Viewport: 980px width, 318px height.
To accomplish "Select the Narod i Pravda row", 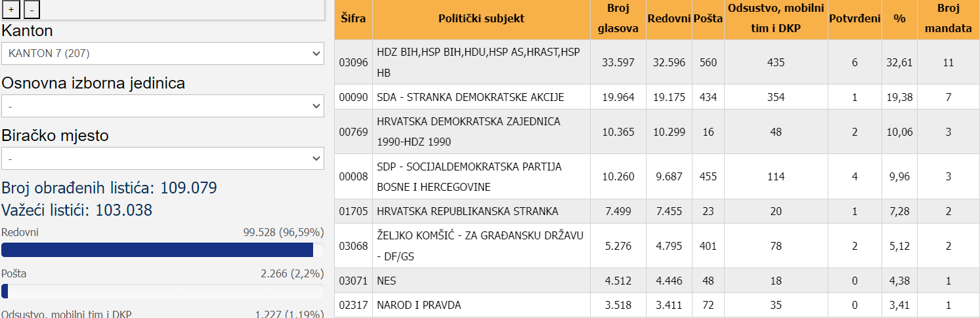I will (x=657, y=305).
